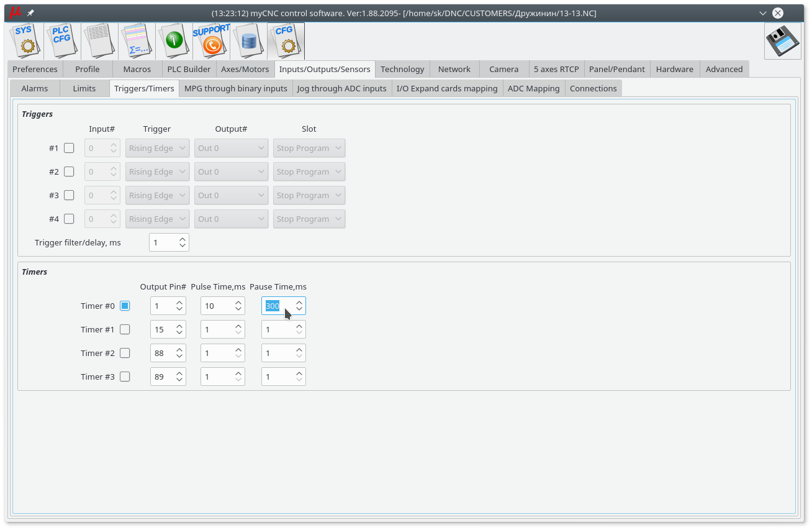Viewport: 812px width, 530px height.
Task: Switch to the Camera tab
Action: pos(504,69)
